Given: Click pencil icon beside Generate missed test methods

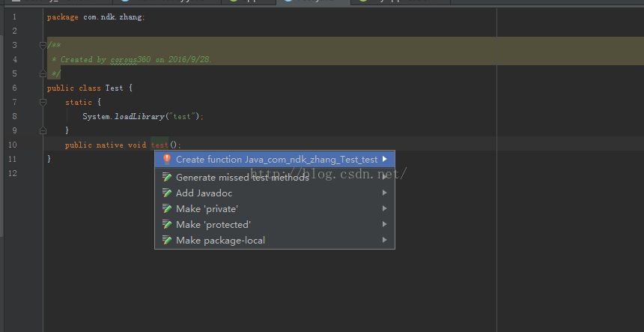Looking at the screenshot, I should pyautogui.click(x=167, y=178).
